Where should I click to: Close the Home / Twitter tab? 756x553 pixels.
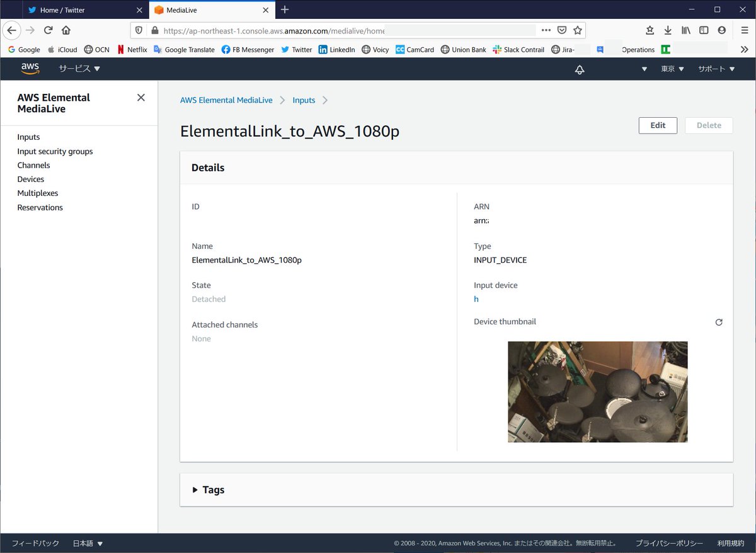139,10
